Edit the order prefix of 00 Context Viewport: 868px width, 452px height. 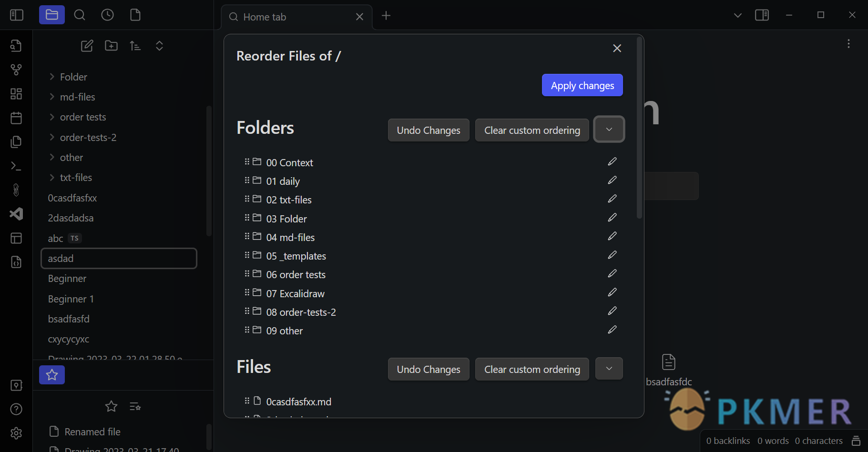click(612, 161)
